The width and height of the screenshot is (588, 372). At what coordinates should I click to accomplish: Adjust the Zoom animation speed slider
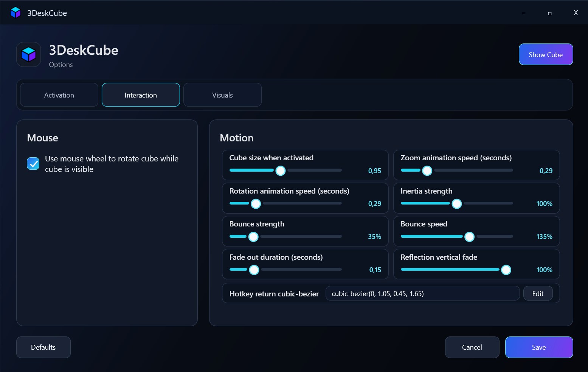(457, 170)
